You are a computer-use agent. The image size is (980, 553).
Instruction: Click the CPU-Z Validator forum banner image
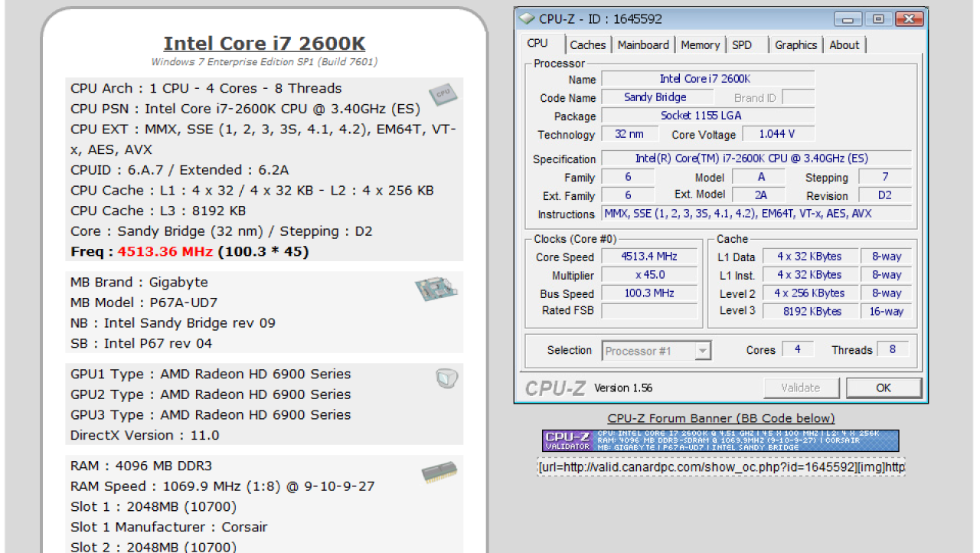click(x=720, y=440)
